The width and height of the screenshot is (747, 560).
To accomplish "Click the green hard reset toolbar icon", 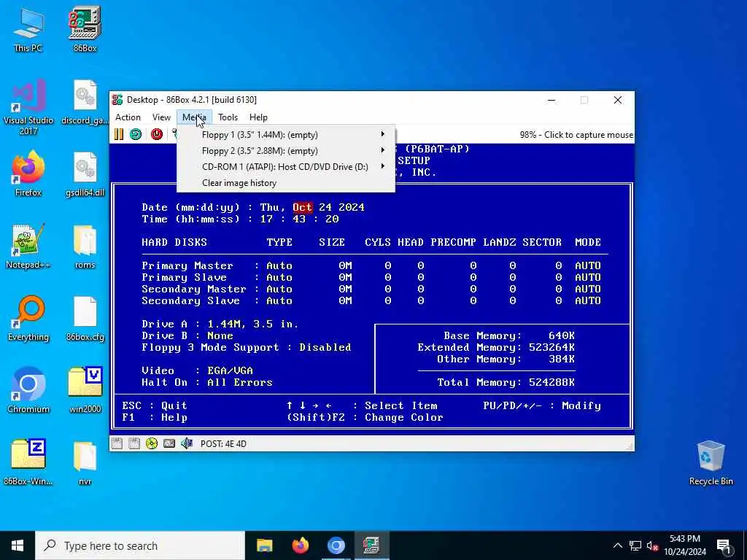I will 136,134.
